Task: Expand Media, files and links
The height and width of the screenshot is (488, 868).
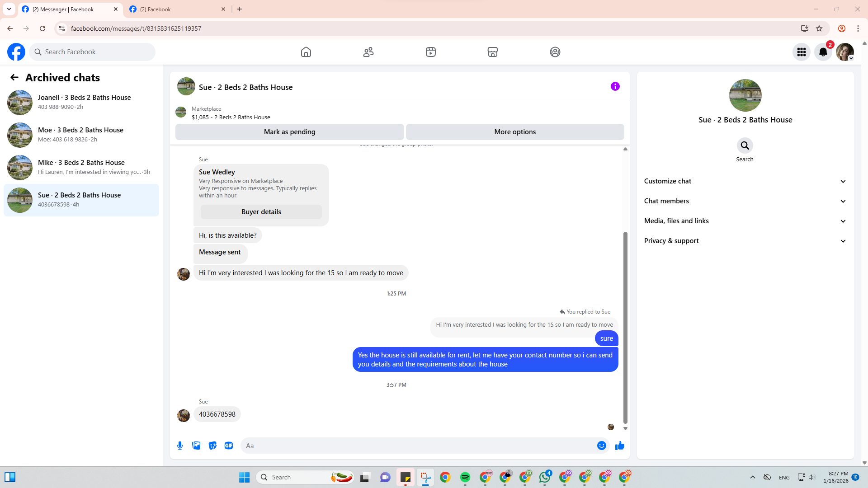Action: click(x=745, y=221)
